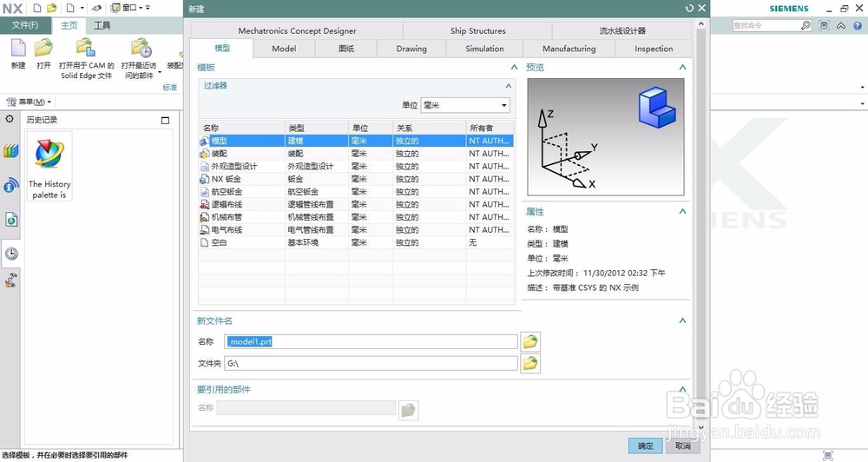Collapse the 过滤器 filter section chevron

[508, 86]
